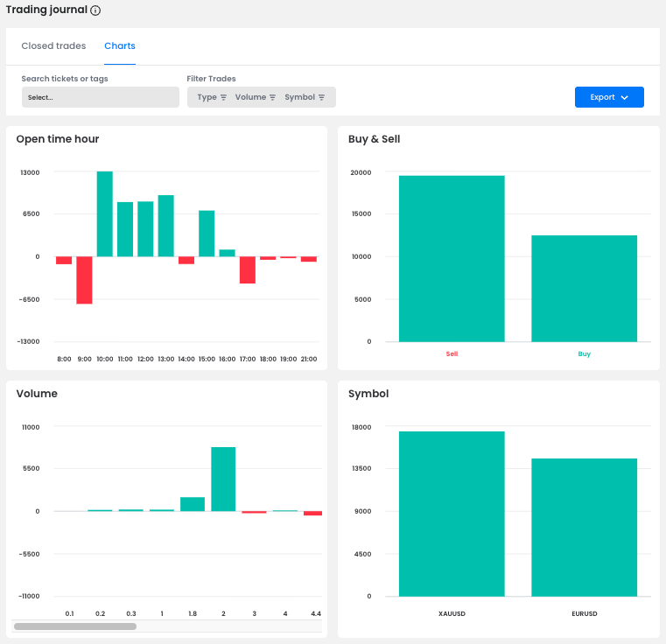Click the Type filter icon
Viewport: 666px width, 644px height.
pos(223,98)
